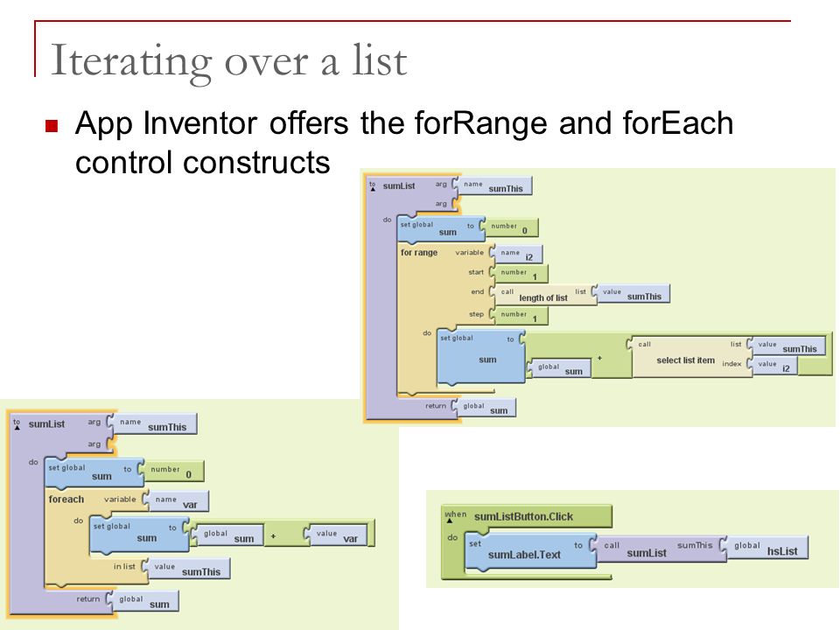Click the 'sumList' name in foreach procedure header
This screenshot has width=840, height=630.
46,423
